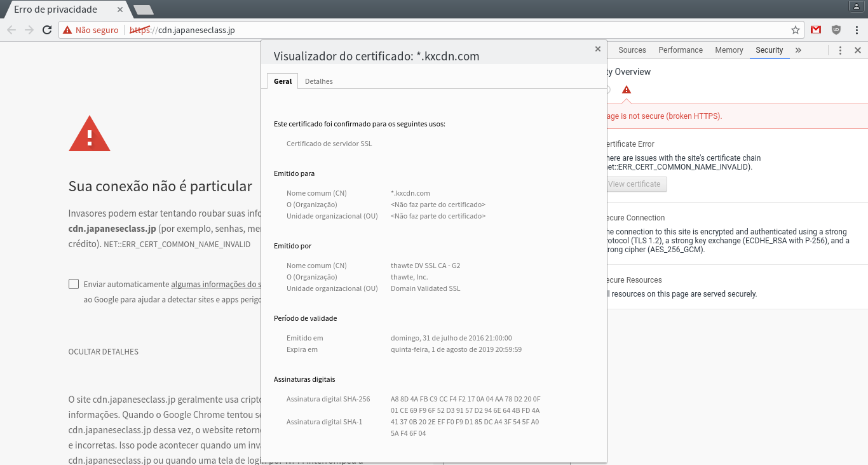Click the OCULTAR DETALHES link
Image resolution: width=868 pixels, height=465 pixels.
(103, 352)
